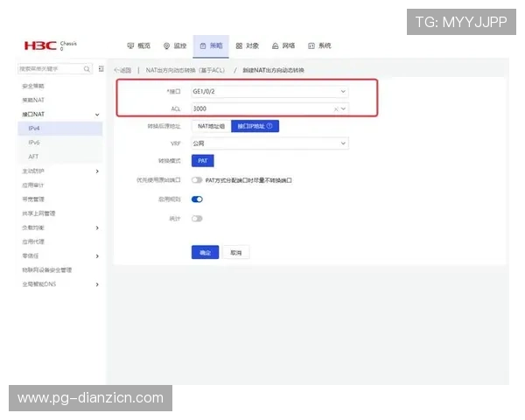Screen dimensions: 525x420
Task: Open the 概览 overview tab
Action: [138, 45]
